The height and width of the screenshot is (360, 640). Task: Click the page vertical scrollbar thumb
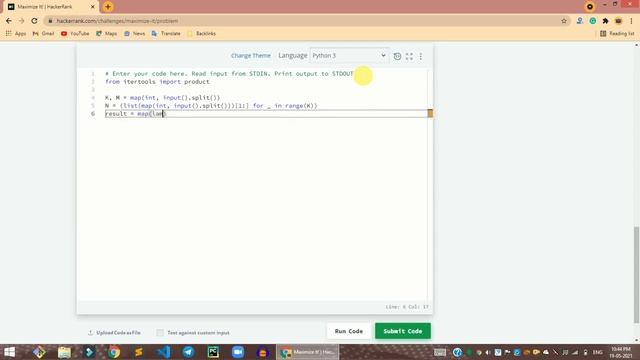tap(636, 274)
